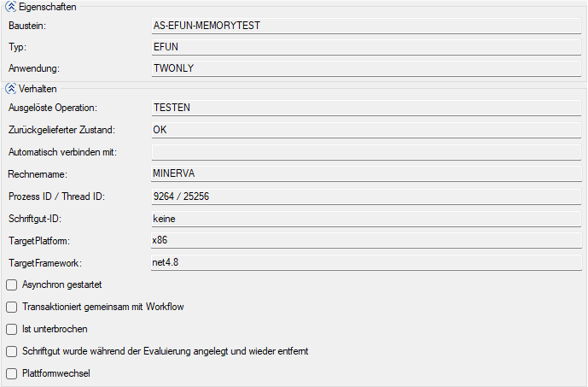
Task: Click the Anwendung field with TWONLY
Action: (x=367, y=68)
